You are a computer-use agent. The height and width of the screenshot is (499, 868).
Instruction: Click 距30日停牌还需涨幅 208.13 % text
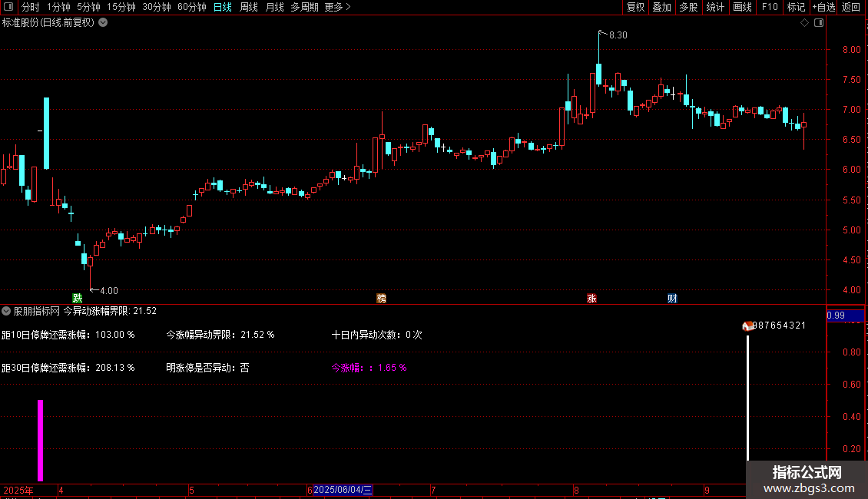[x=68, y=367]
